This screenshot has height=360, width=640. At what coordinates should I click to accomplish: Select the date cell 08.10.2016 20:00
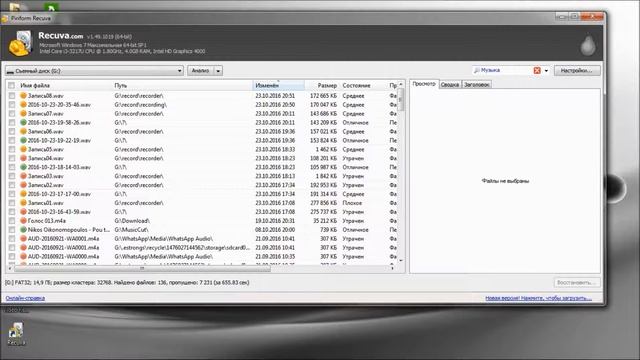click(x=275, y=230)
